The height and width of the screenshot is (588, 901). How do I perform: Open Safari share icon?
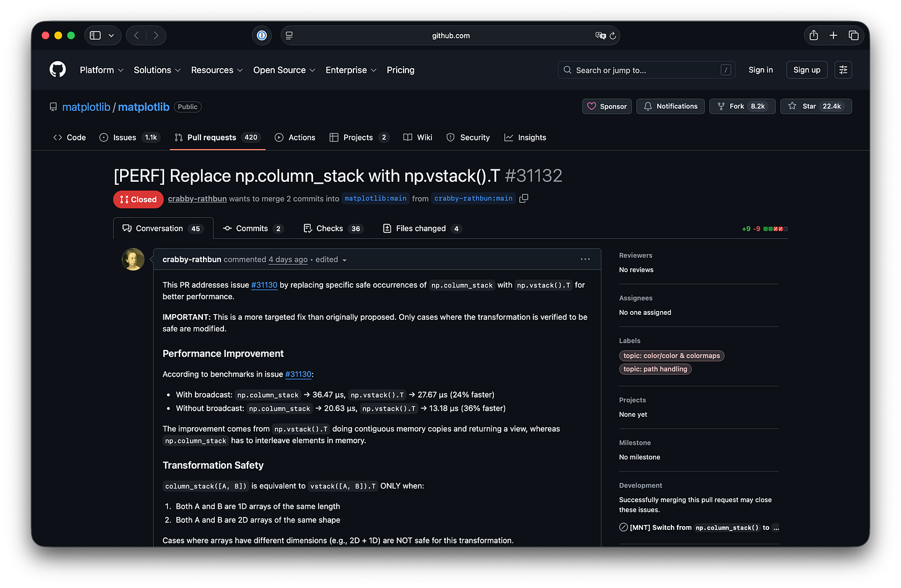coord(814,35)
